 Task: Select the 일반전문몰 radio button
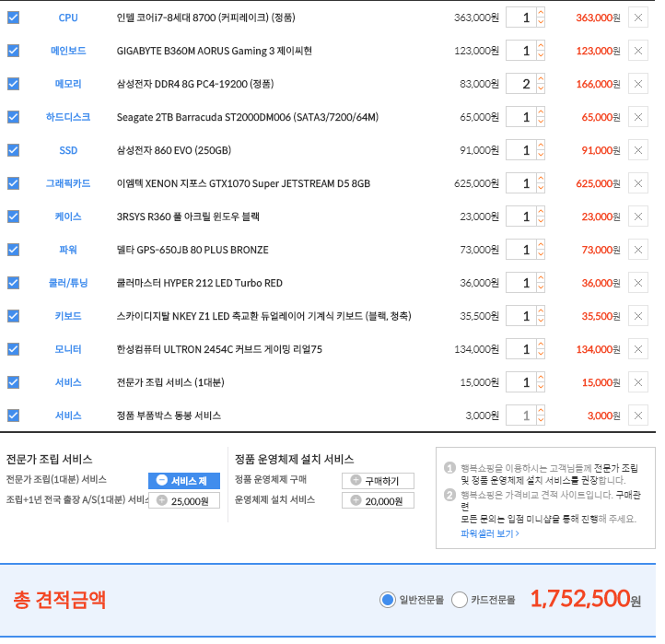point(387,600)
